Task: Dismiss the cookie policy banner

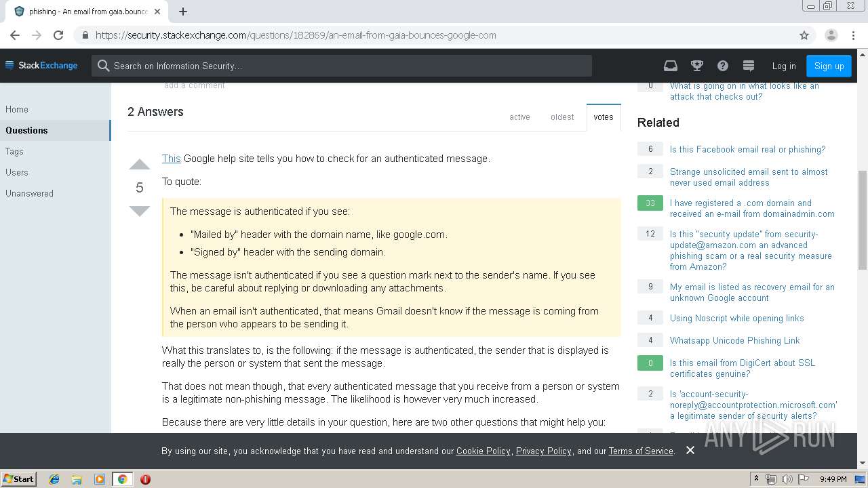Action: pyautogui.click(x=690, y=450)
